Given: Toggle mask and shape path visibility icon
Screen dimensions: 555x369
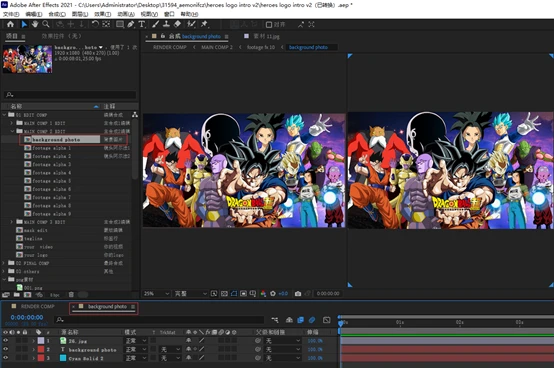Looking at the screenshot, I should tap(234, 294).
